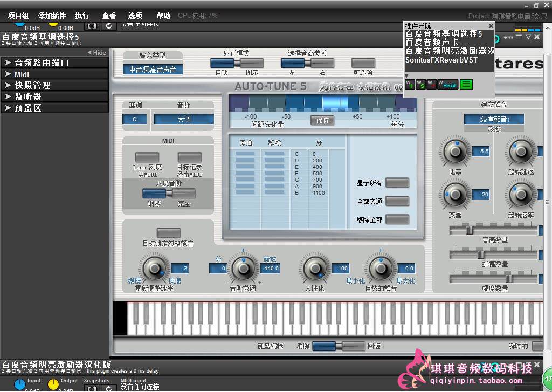
Task: Toggle the 纠正模式 自动/图示 switch
Action: tap(237, 63)
